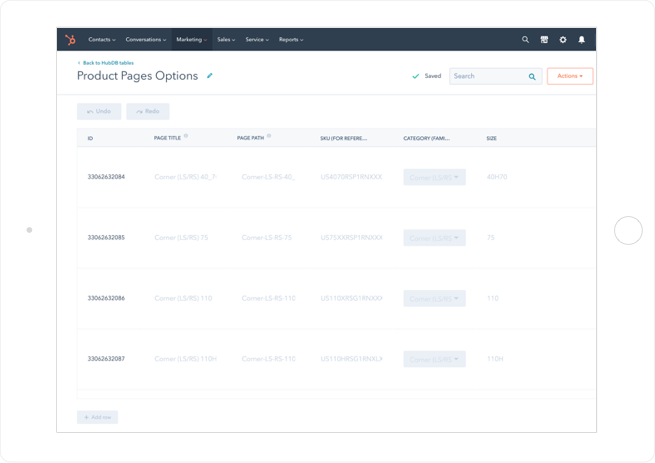Viewport: 655px width, 463px height.
Task: Open the category dropdown in row 33062632086
Action: (x=434, y=298)
